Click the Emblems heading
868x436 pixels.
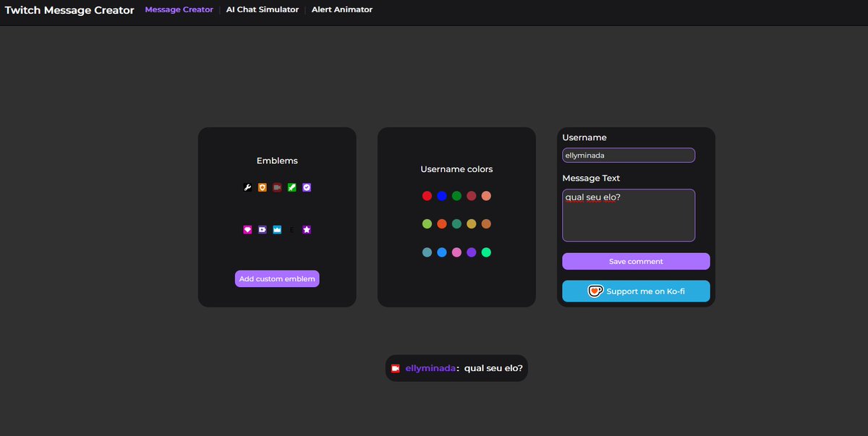tap(277, 161)
